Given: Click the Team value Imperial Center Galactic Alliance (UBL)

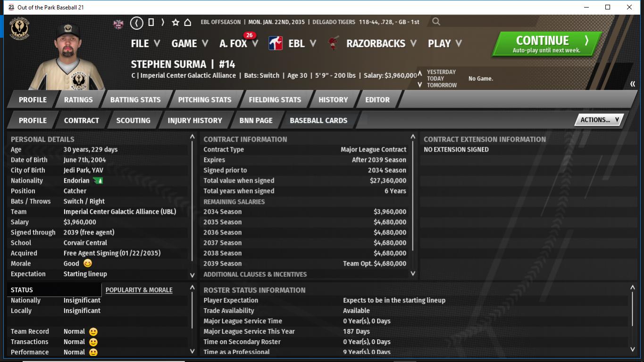Looking at the screenshot, I should (x=120, y=211).
